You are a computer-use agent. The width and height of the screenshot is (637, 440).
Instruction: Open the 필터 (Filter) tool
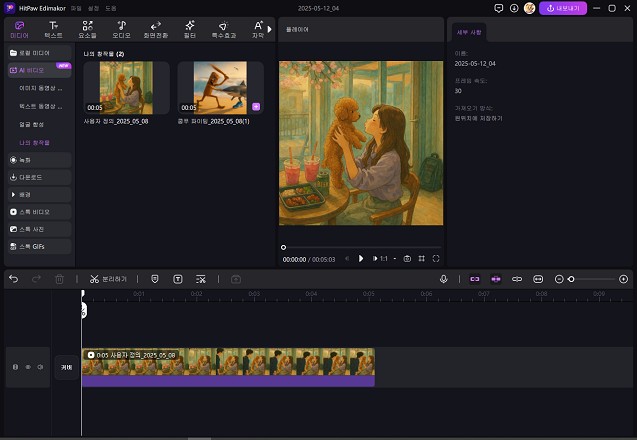tap(190, 28)
